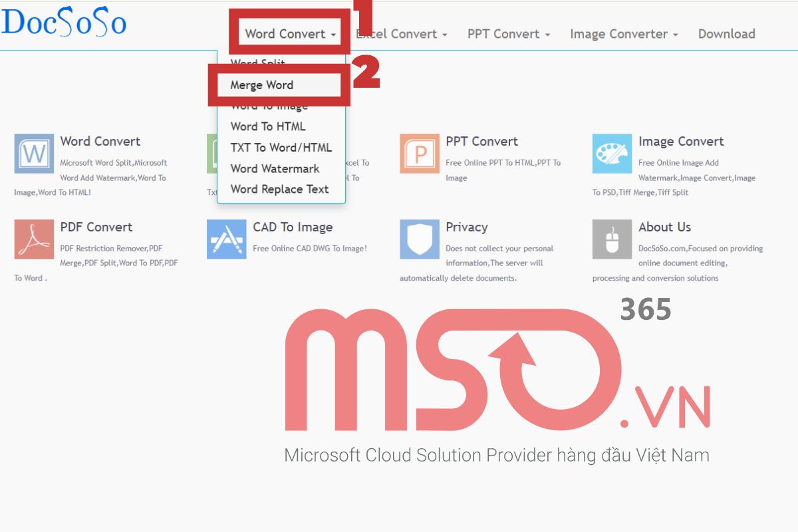Choose Word Replace Text option
This screenshot has height=532, width=798.
click(x=280, y=190)
